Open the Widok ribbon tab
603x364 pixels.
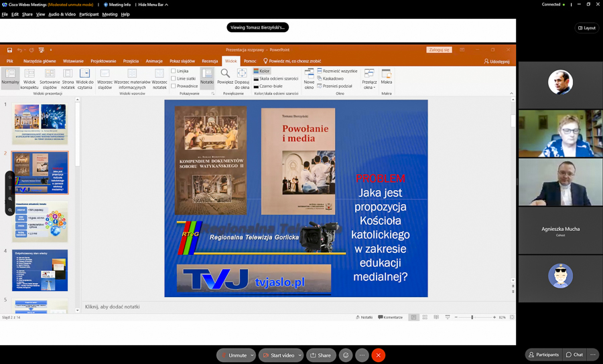pos(231,61)
